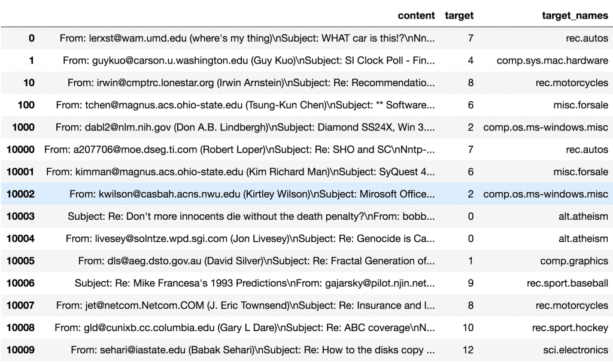
Task: Click the content truncated with SyQuest 4
Action: (x=246, y=172)
